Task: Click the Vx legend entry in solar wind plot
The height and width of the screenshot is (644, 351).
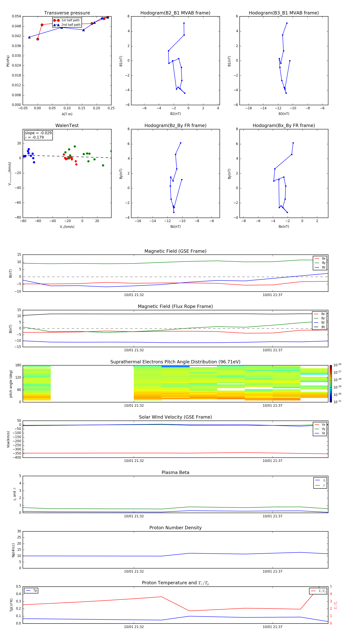Action: point(320,424)
